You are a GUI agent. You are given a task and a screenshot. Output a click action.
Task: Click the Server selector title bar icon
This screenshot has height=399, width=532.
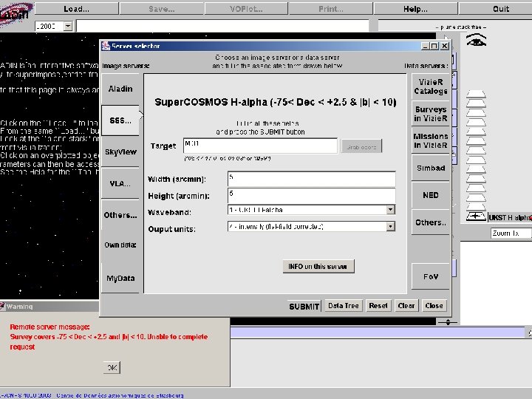pyautogui.click(x=106, y=46)
